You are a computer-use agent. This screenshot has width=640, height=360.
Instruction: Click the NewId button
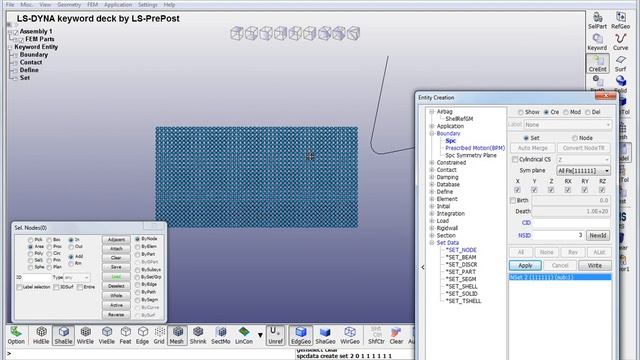[x=598, y=235]
